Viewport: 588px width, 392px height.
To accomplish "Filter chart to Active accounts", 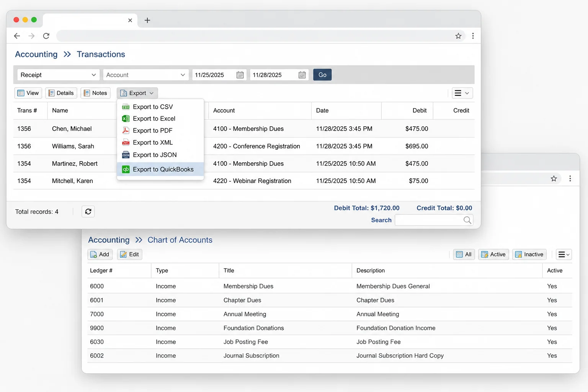I will click(493, 255).
